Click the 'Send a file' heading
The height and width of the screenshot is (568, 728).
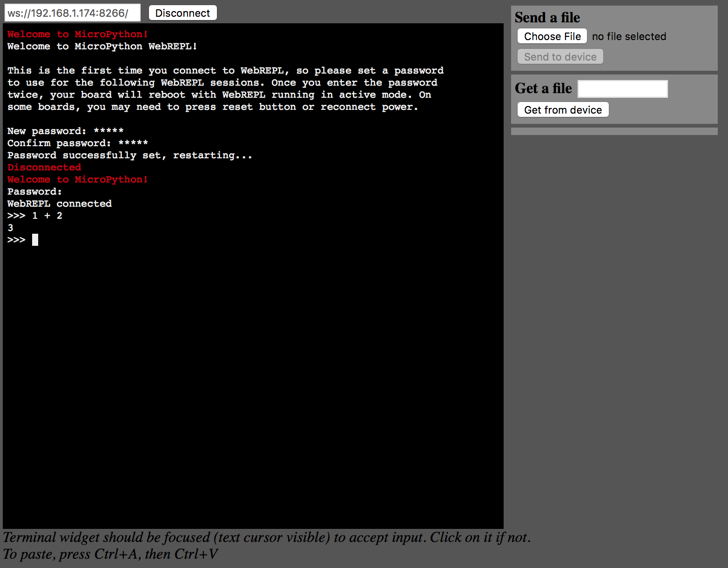click(547, 18)
